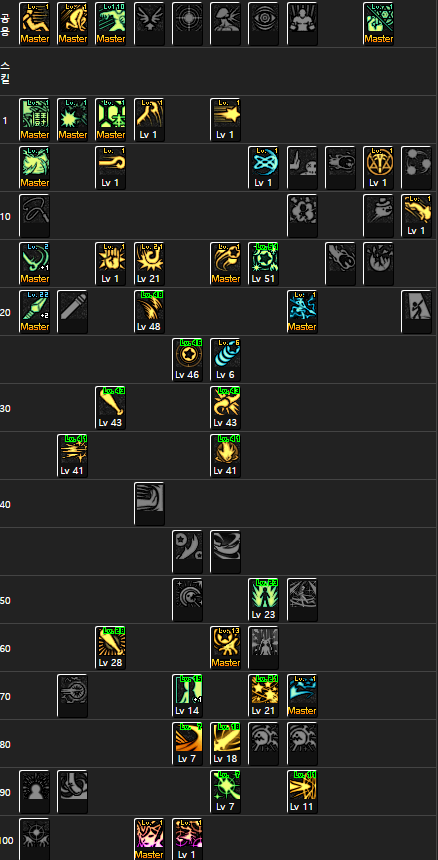Screen dimensions: 438x860
Task: Click the Lv 43 baseball bat skill
Action: pyautogui.click(x=110, y=408)
